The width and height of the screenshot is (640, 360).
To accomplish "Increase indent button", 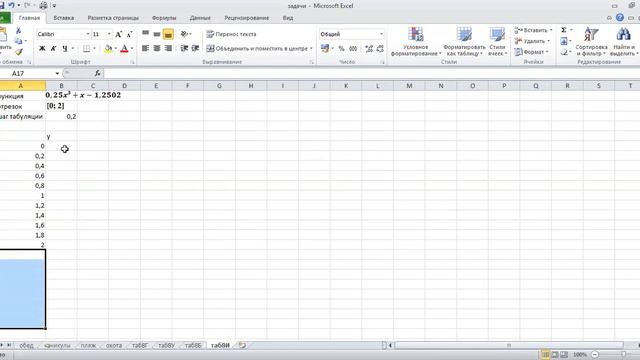I will (x=196, y=48).
